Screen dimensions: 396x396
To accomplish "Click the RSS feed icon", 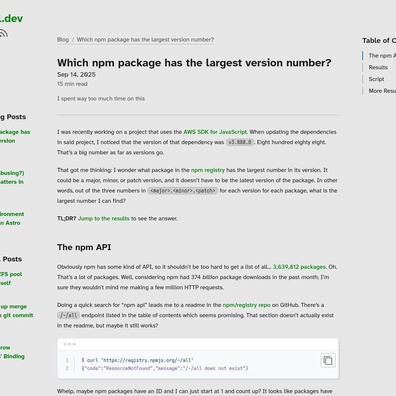I will tap(3, 34).
